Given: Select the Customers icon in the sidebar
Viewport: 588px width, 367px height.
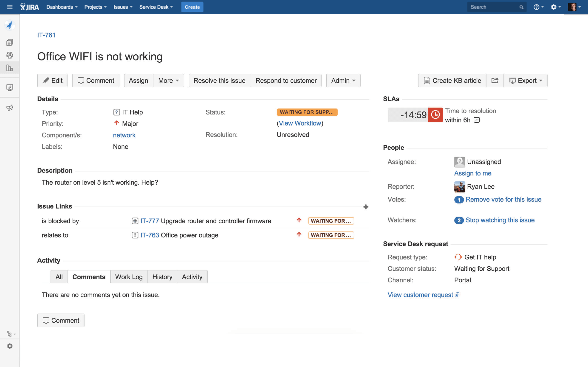Looking at the screenshot, I should pyautogui.click(x=10, y=55).
